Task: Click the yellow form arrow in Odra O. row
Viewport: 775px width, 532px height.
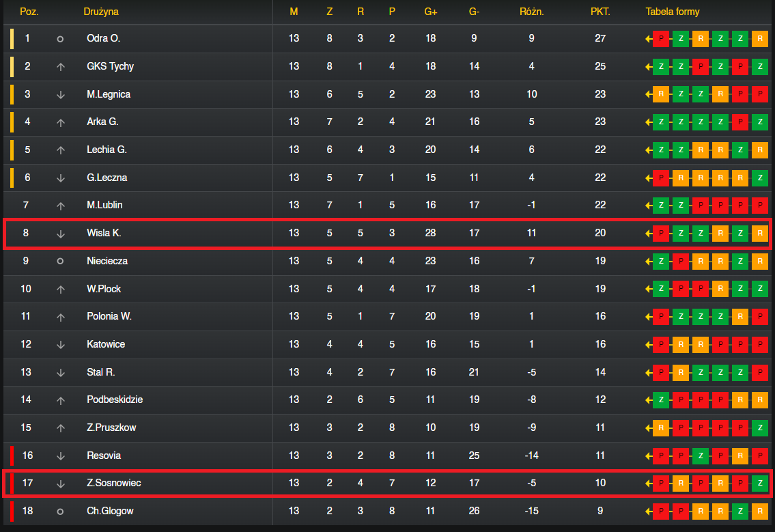Action: click(649, 38)
